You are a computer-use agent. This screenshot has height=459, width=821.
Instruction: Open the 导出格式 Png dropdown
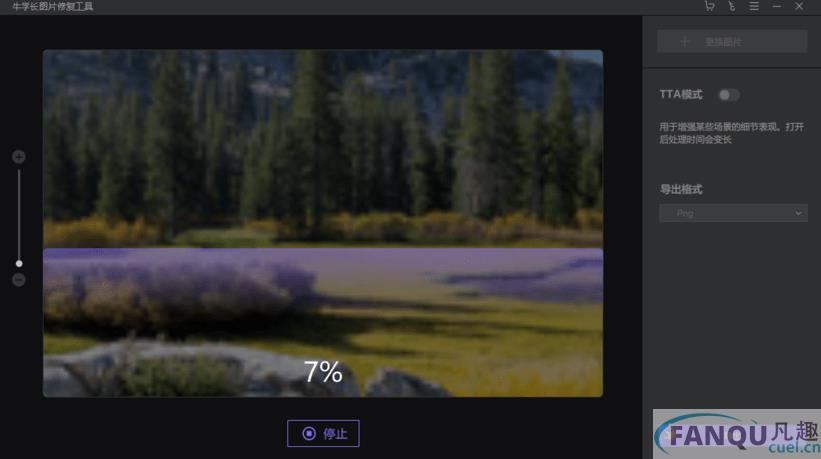733,213
